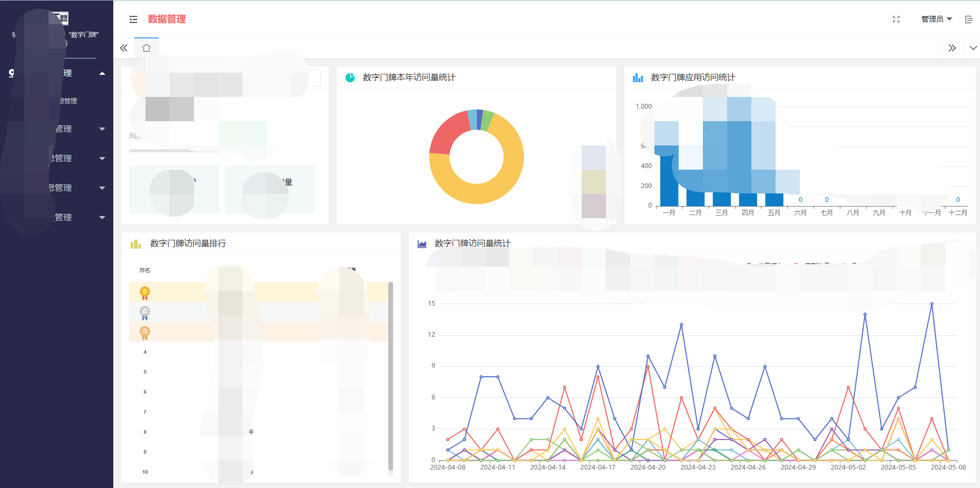Go back with the double left arrow

(x=124, y=48)
